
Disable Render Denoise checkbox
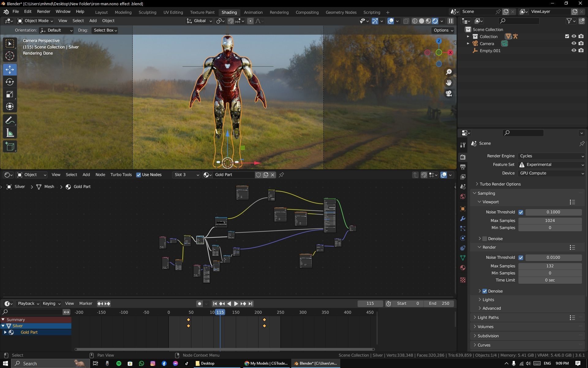click(x=484, y=291)
